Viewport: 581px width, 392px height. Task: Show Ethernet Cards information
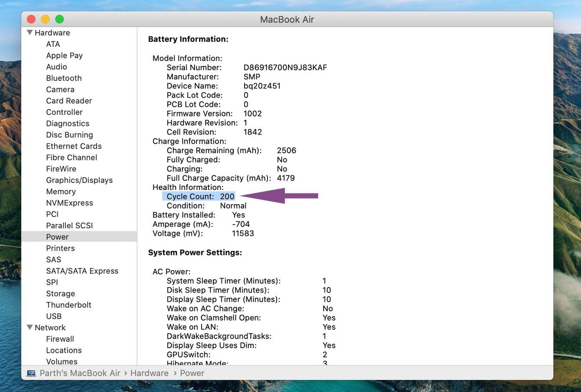coord(74,146)
